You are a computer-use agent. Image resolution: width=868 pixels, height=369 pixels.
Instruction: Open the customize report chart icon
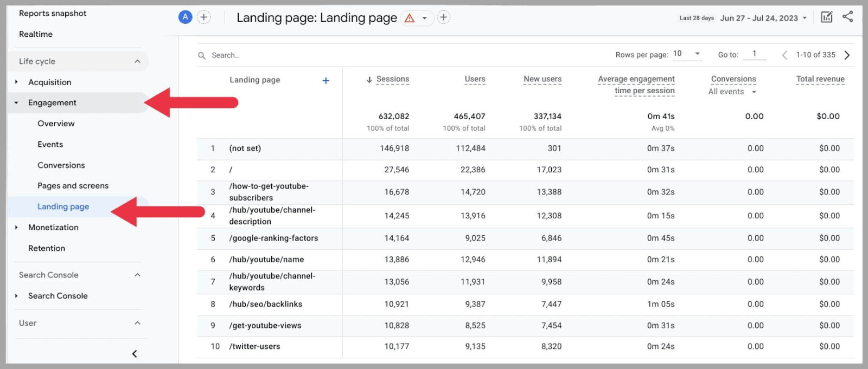click(826, 17)
